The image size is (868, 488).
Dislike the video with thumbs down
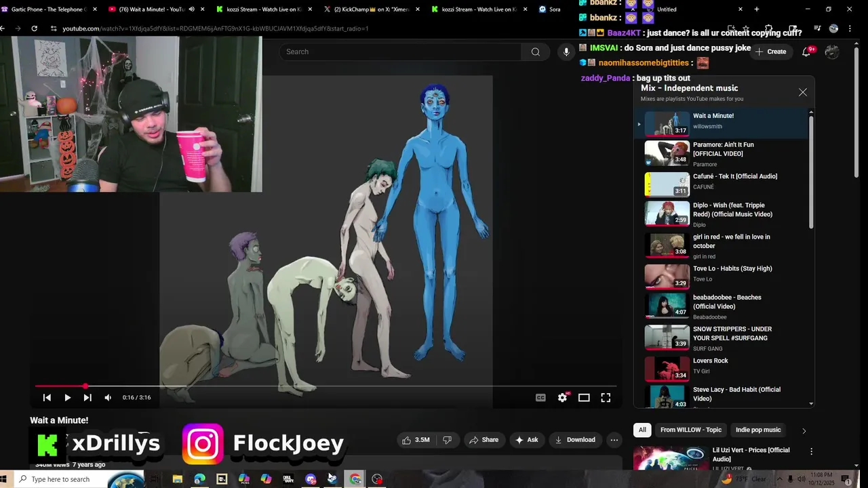[447, 440]
